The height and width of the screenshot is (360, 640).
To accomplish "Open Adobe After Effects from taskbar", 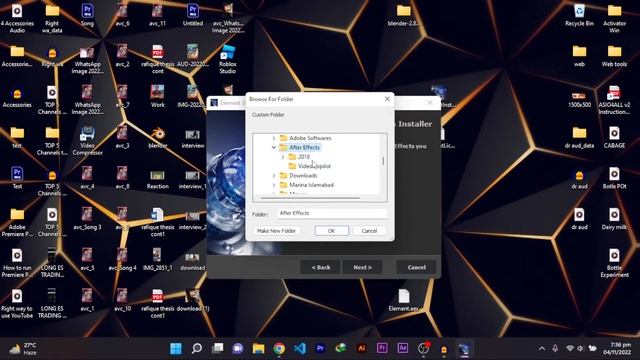I will [x=402, y=349].
